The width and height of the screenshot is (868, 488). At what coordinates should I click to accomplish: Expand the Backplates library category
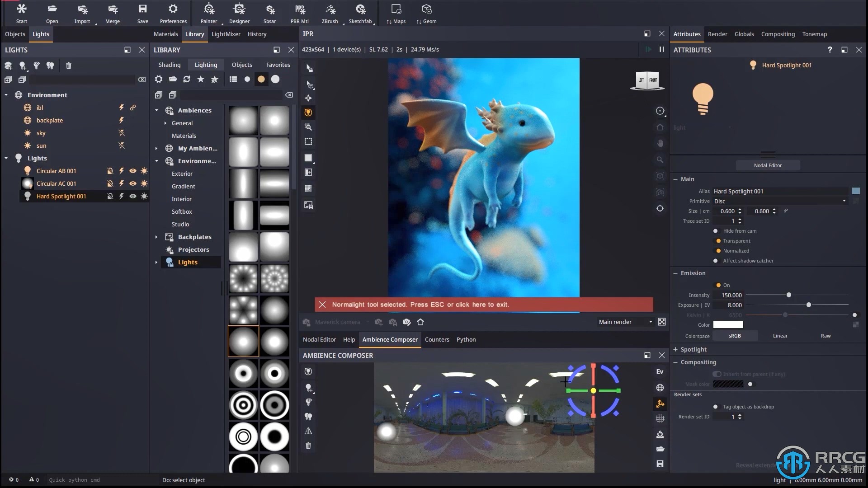click(x=156, y=237)
